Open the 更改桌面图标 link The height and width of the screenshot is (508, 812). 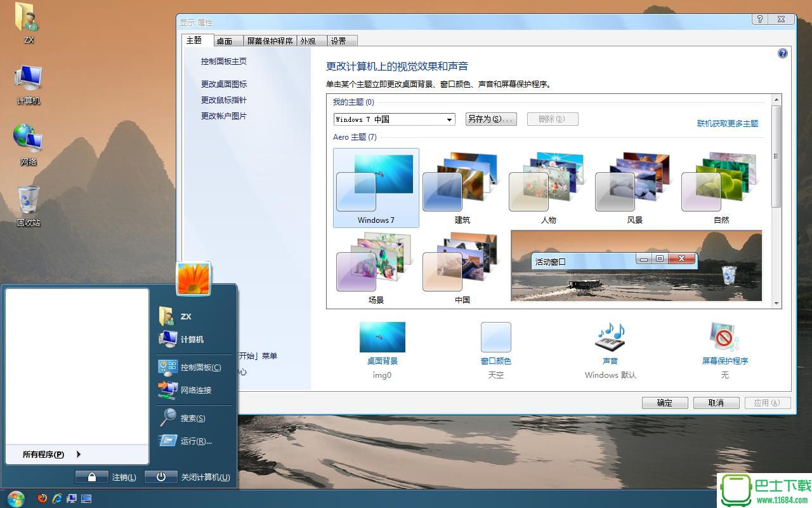point(224,84)
